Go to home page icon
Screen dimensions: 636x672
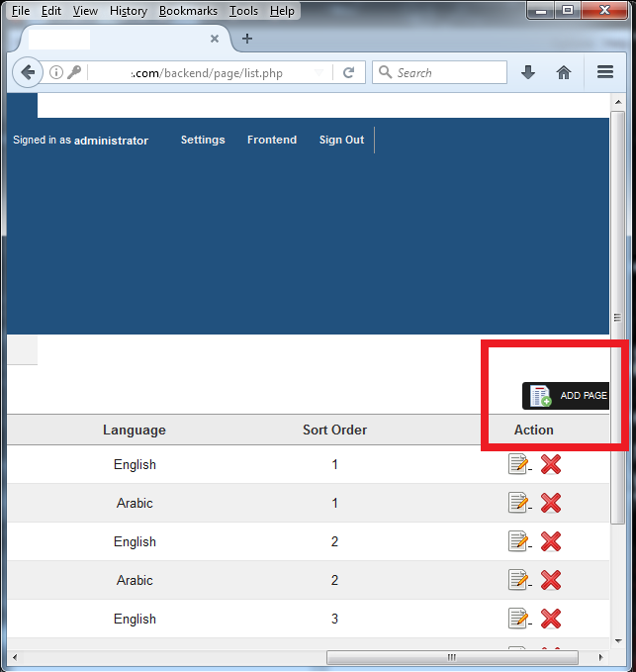[564, 72]
